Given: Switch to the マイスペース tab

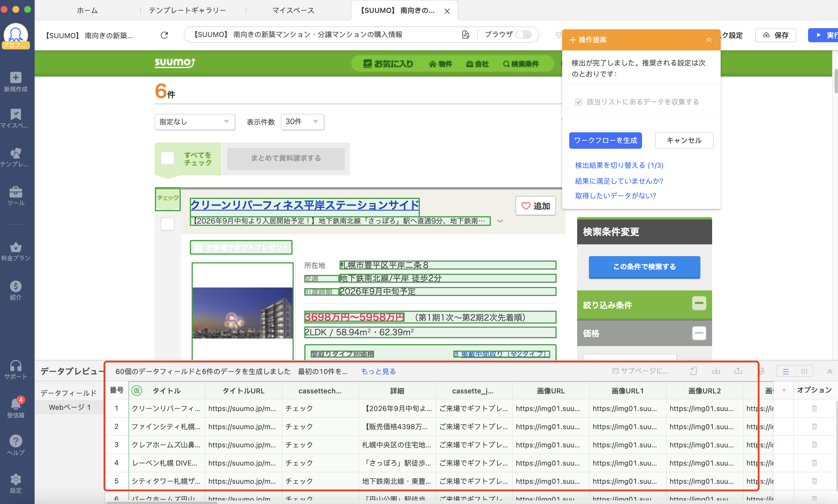Looking at the screenshot, I should click(293, 11).
